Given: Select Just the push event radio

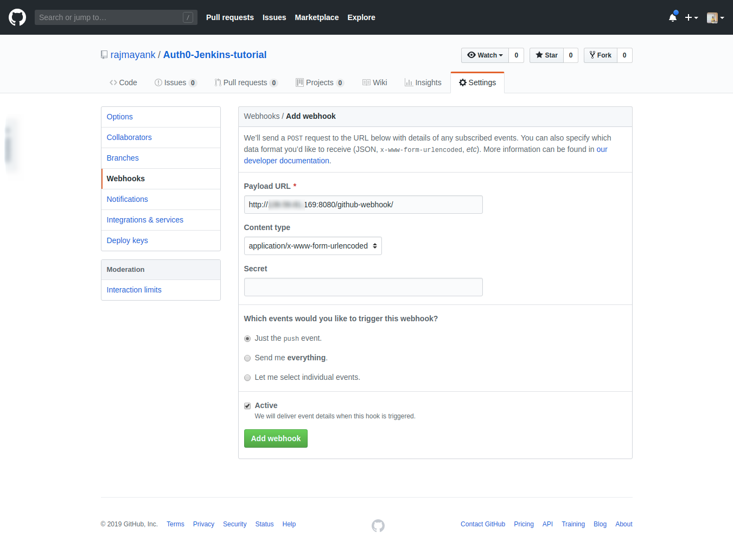Looking at the screenshot, I should click(247, 339).
